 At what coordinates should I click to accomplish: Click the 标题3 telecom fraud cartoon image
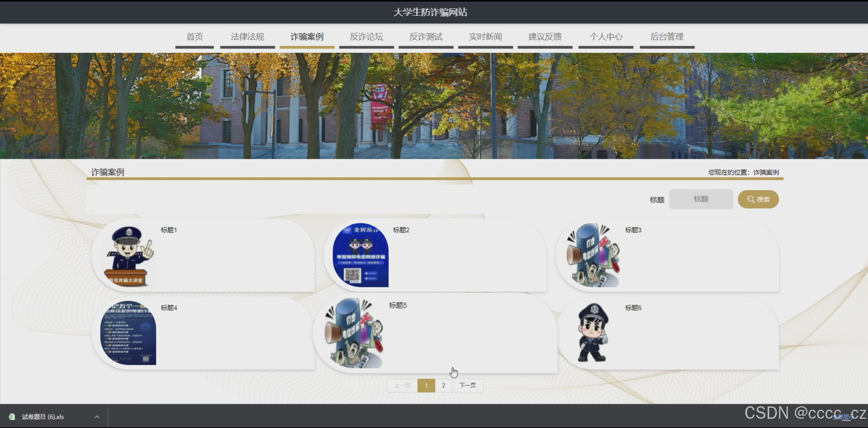coord(593,255)
